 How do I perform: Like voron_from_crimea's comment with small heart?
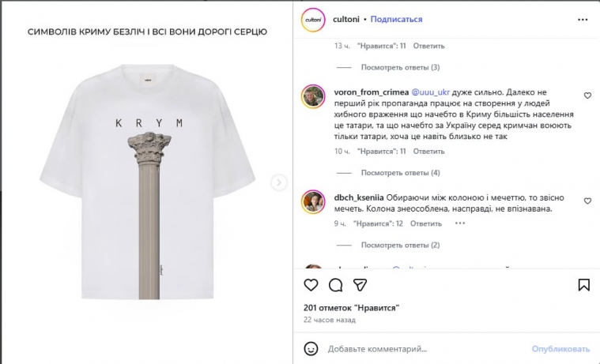(587, 96)
